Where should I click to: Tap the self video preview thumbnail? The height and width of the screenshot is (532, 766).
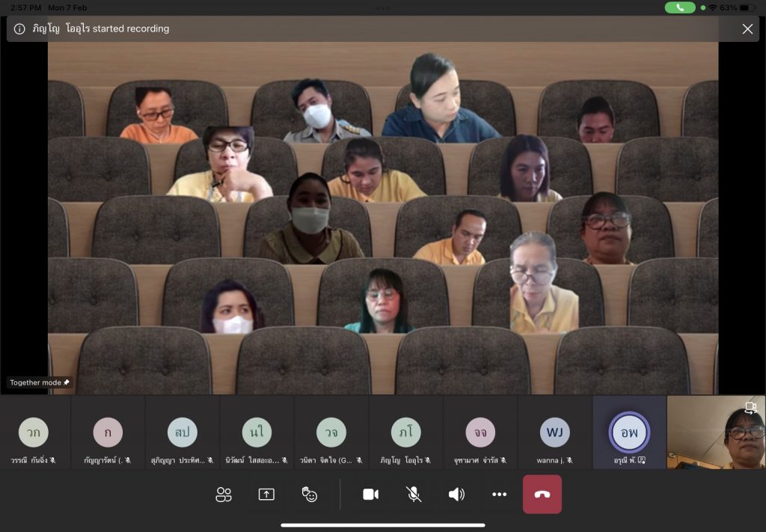[716, 432]
